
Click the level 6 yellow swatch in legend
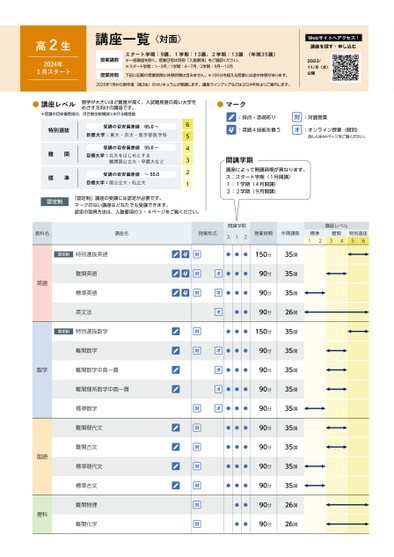[187, 124]
